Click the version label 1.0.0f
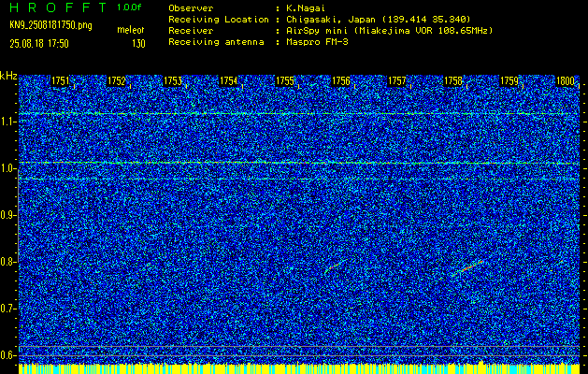The image size is (588, 374). tap(129, 7)
